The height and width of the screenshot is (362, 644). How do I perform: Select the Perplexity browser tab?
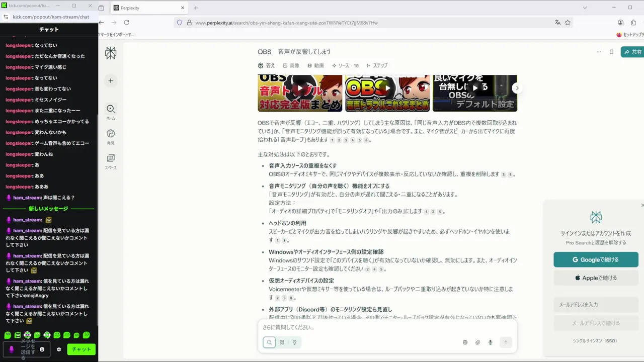pyautogui.click(x=149, y=8)
